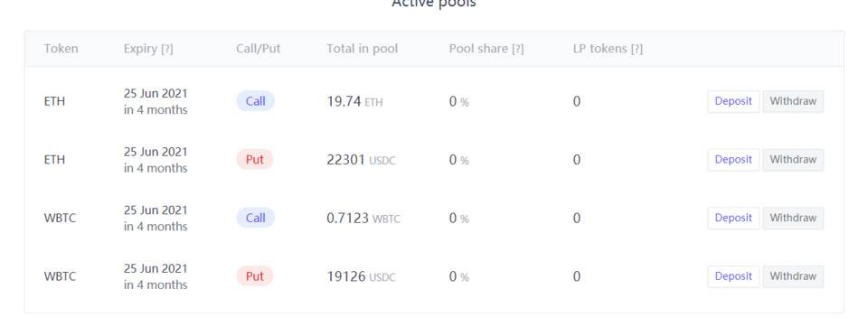Withdraw from the WBTC Call pool
Screen dimensions: 868x336
793,219
